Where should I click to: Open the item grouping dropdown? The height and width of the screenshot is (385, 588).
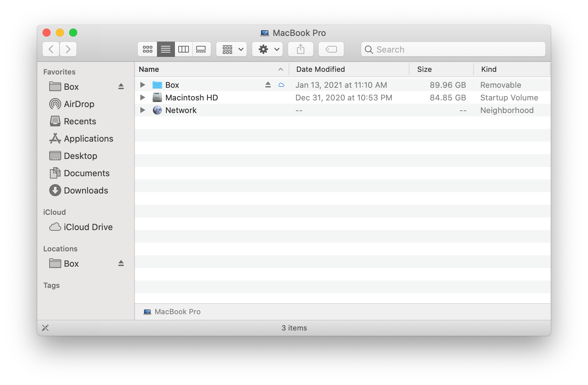tap(231, 49)
